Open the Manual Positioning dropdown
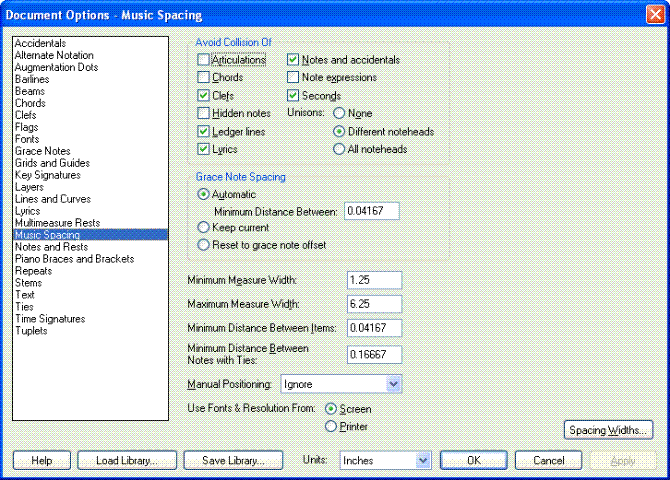The image size is (670, 480). tap(393, 384)
